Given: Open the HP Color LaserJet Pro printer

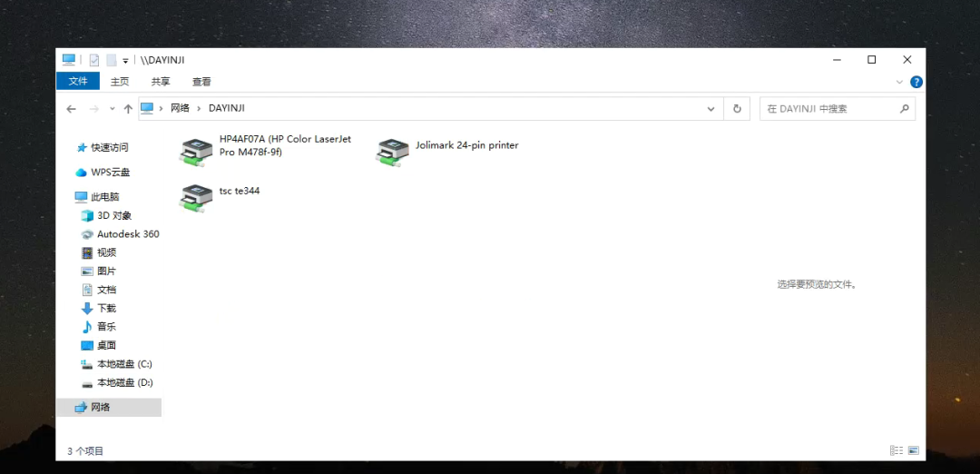Looking at the screenshot, I should point(194,152).
